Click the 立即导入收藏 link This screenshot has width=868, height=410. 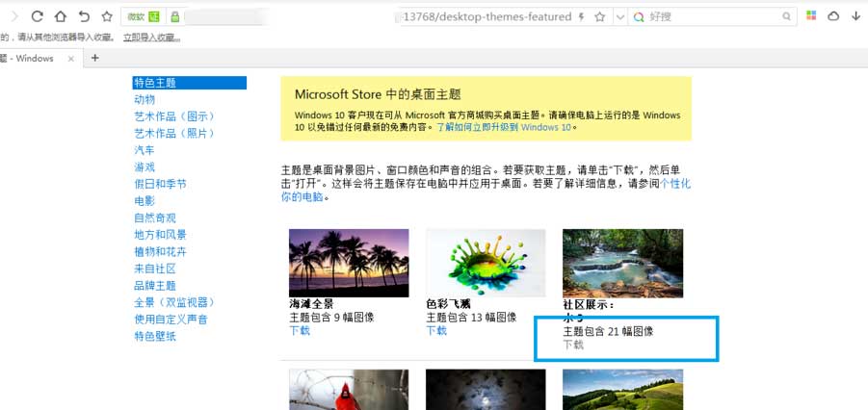tap(151, 38)
